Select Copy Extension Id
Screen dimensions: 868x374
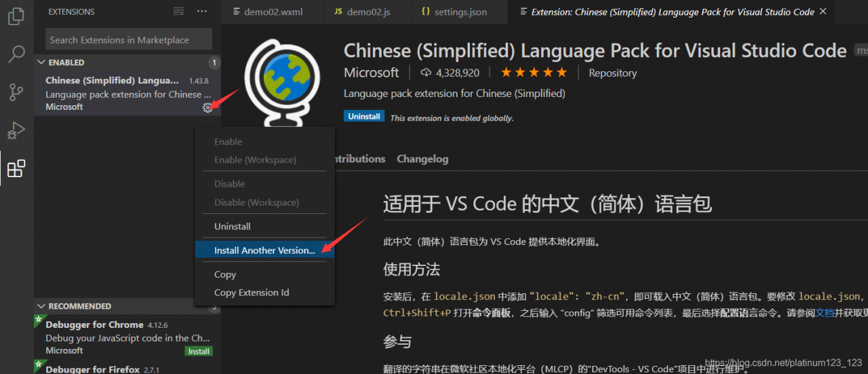(x=264, y=293)
